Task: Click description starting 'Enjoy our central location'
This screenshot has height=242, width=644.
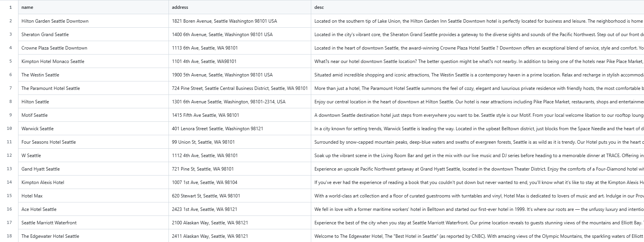Action: coord(477,102)
